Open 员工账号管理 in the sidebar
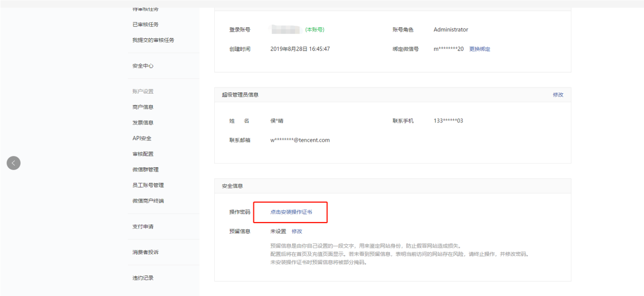 pyautogui.click(x=148, y=185)
